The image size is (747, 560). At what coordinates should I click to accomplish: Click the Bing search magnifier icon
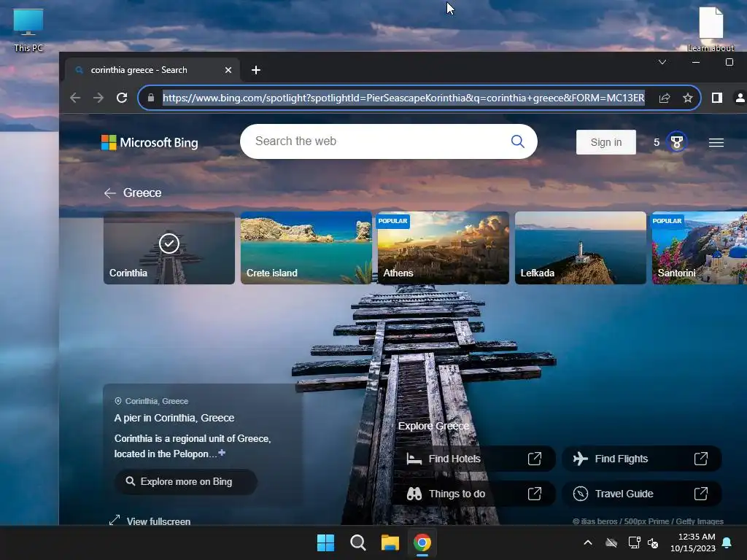tap(517, 141)
